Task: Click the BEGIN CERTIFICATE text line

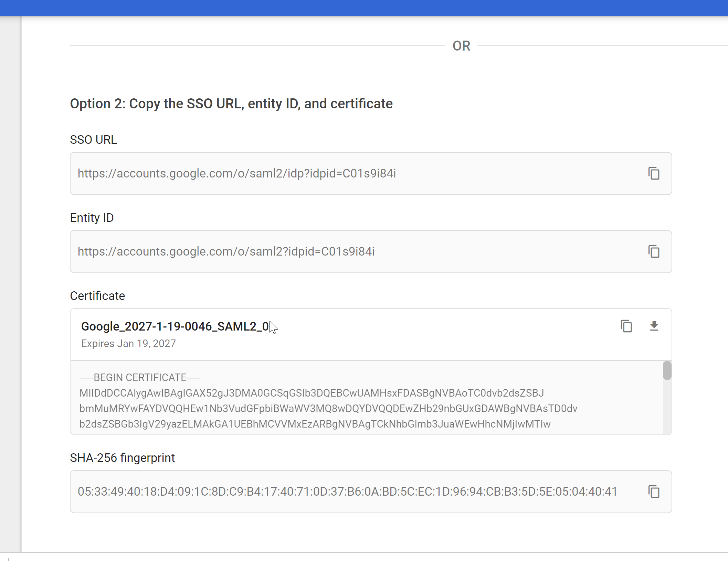Action: click(x=140, y=378)
